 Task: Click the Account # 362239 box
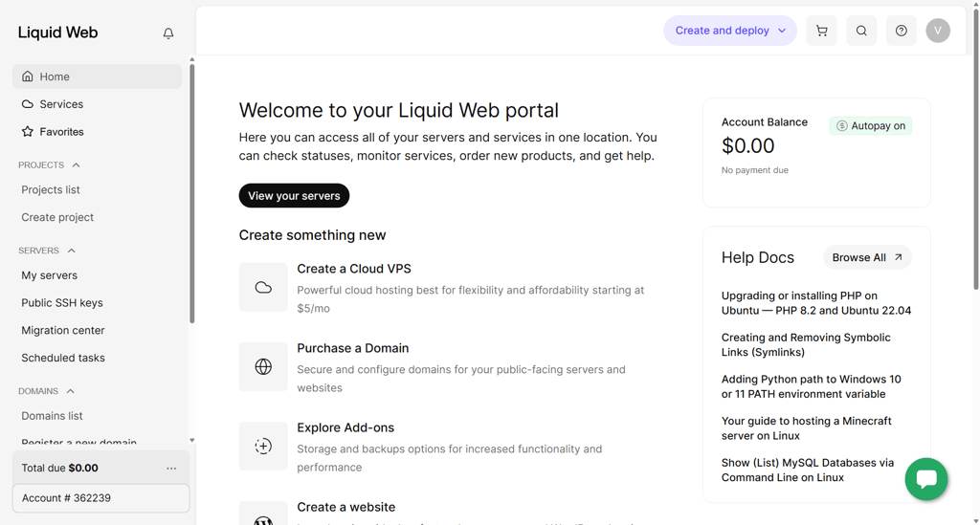click(100, 498)
